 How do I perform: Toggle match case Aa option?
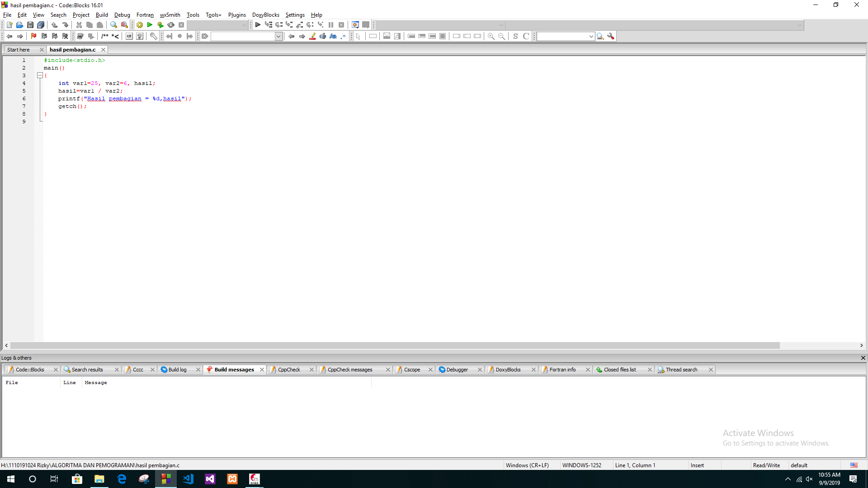pyautogui.click(x=333, y=36)
